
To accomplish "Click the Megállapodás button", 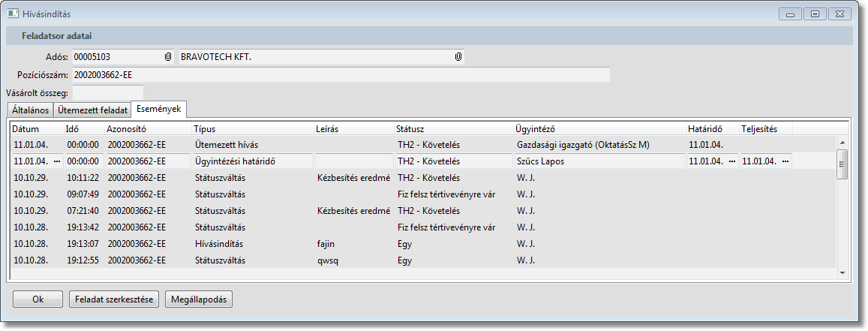I will click(199, 299).
